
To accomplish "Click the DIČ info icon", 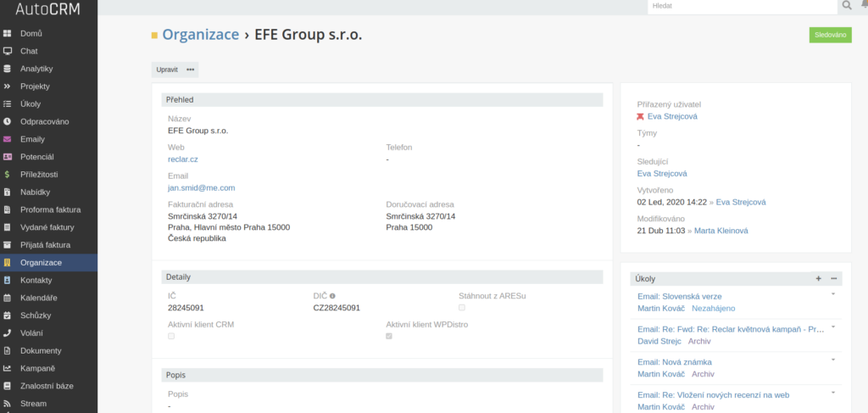I will [332, 296].
